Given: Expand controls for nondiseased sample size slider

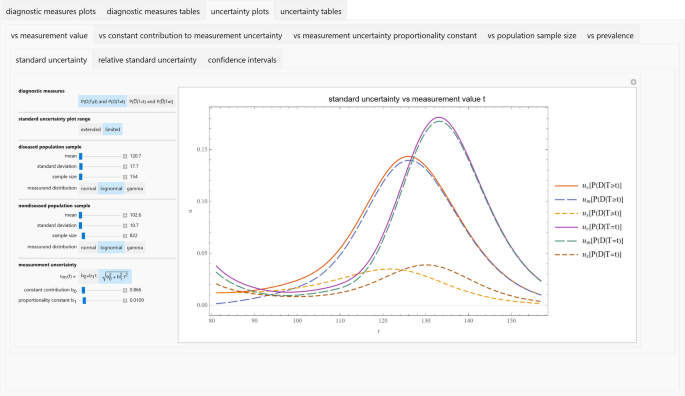Looking at the screenshot, I should pos(125,236).
